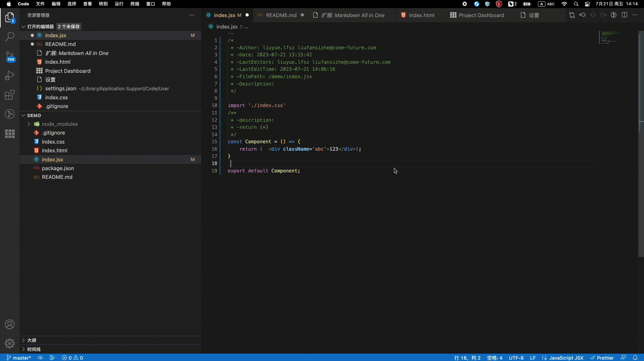Open index.css in the DEMO folder tree

111,142
